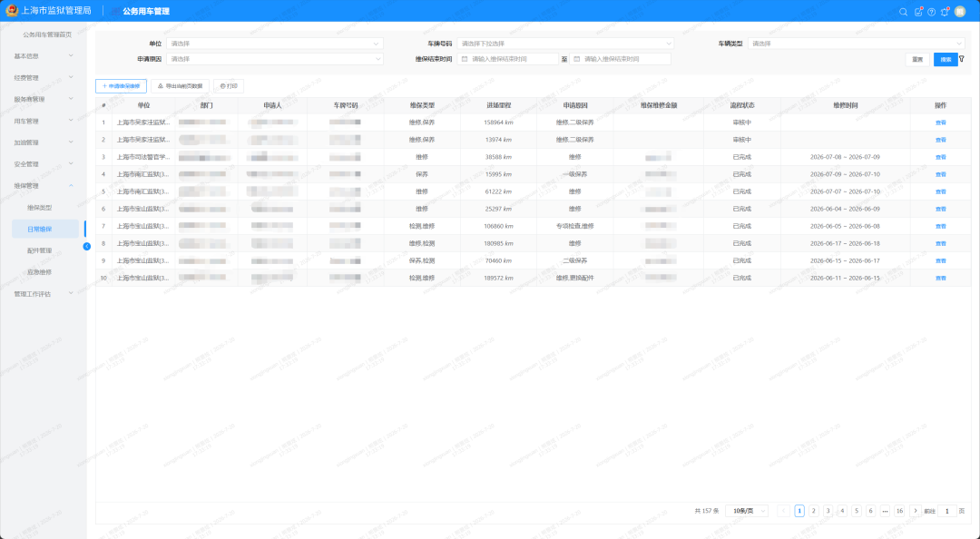Click the 前往 page number input
Image resolution: width=980 pixels, height=539 pixels.
click(946, 511)
